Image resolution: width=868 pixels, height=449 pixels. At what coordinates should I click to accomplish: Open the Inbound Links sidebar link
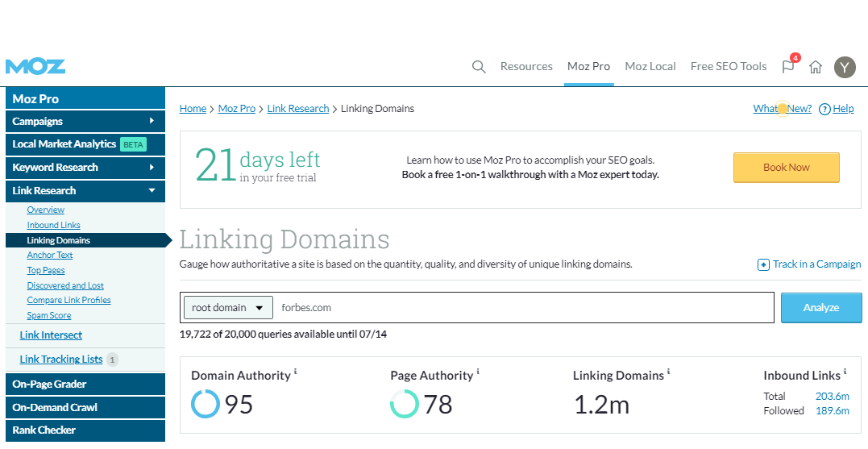pyautogui.click(x=54, y=225)
